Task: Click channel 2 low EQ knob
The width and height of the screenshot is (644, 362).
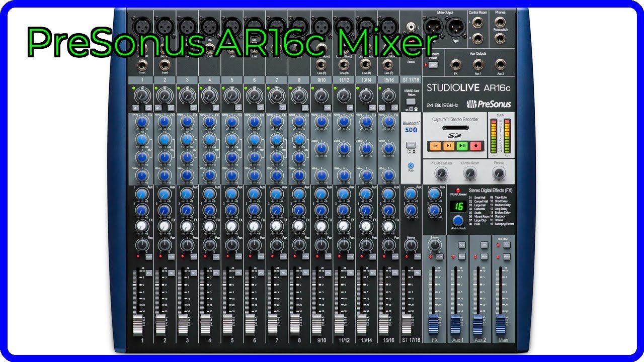Action: coord(164,175)
